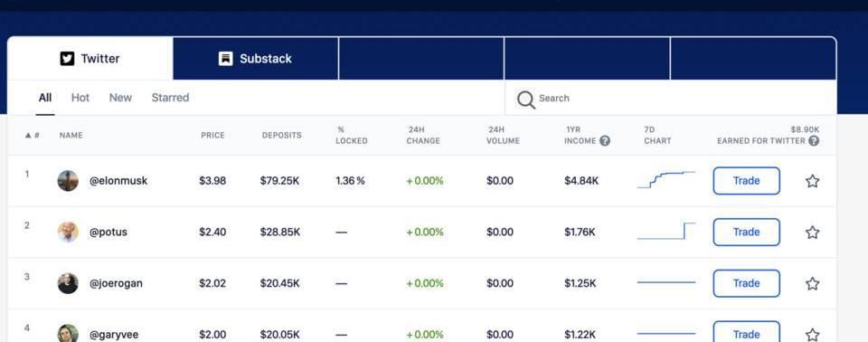868x342 pixels.
Task: Sort listings by Deposits column header
Action: (282, 135)
